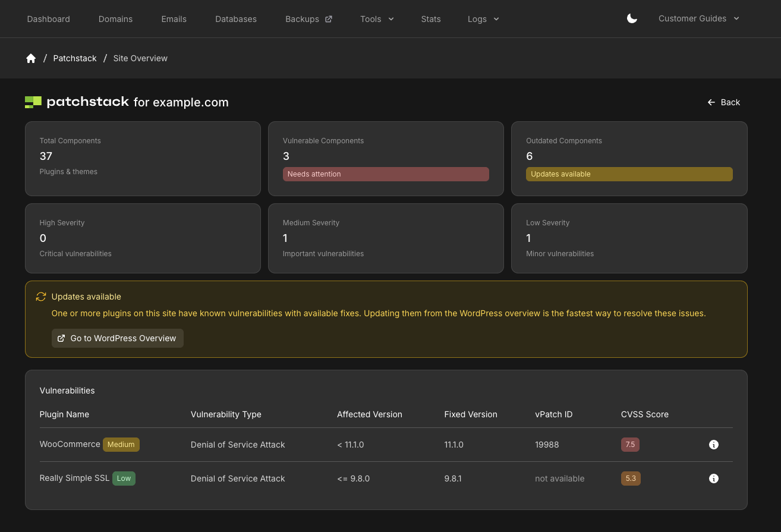
Task: Click the Medium Severity card
Action: point(386,238)
